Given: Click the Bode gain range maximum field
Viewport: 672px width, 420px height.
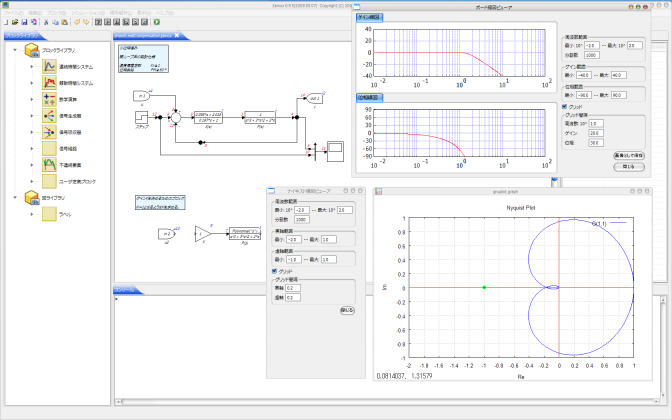Looking at the screenshot, I should coord(617,75).
